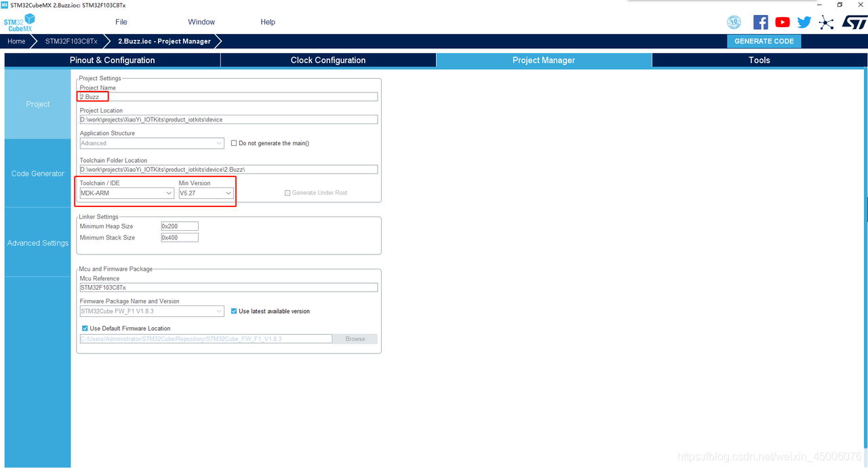Open the Code Generator side tab

(x=38, y=174)
